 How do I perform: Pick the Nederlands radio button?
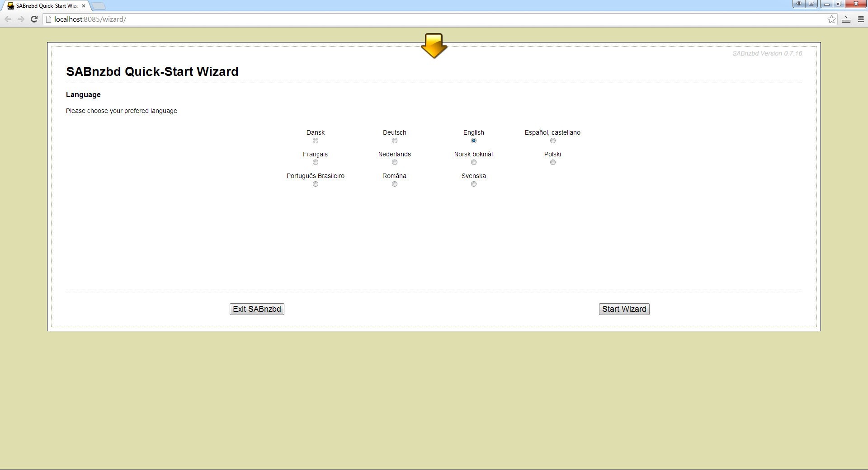395,162
